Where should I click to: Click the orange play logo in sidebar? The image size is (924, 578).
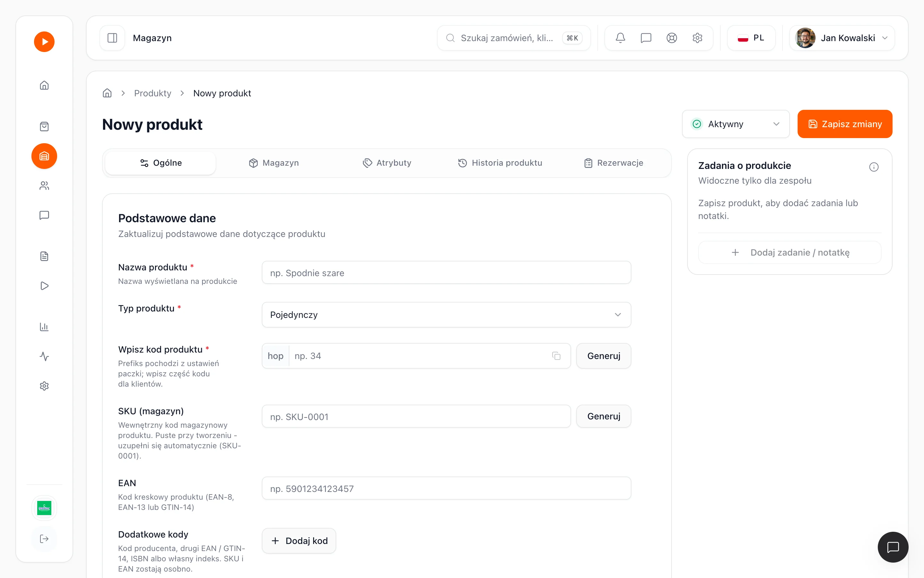(x=44, y=42)
